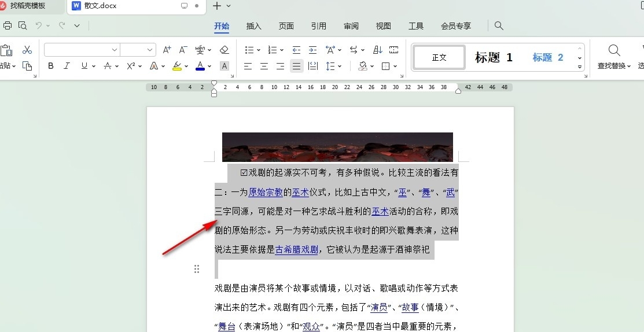Click the block handle beside the paragraph
Viewport: 644px width, 332px height.
197,269
